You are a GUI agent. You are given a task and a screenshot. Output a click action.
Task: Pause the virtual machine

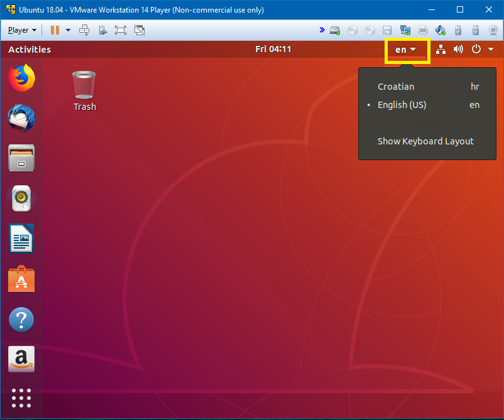pyautogui.click(x=55, y=30)
